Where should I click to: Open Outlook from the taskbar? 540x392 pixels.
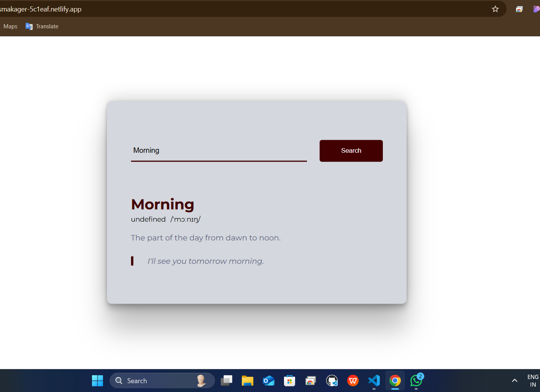[269, 381]
